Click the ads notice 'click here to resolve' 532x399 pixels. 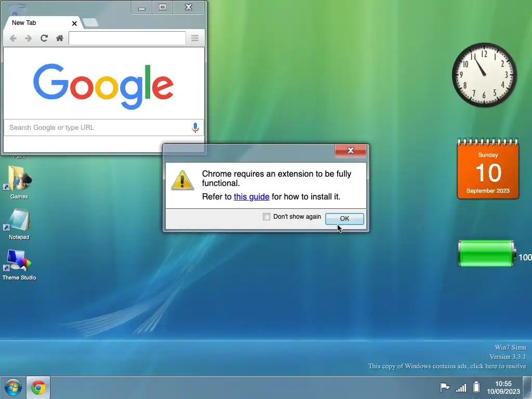(x=447, y=366)
